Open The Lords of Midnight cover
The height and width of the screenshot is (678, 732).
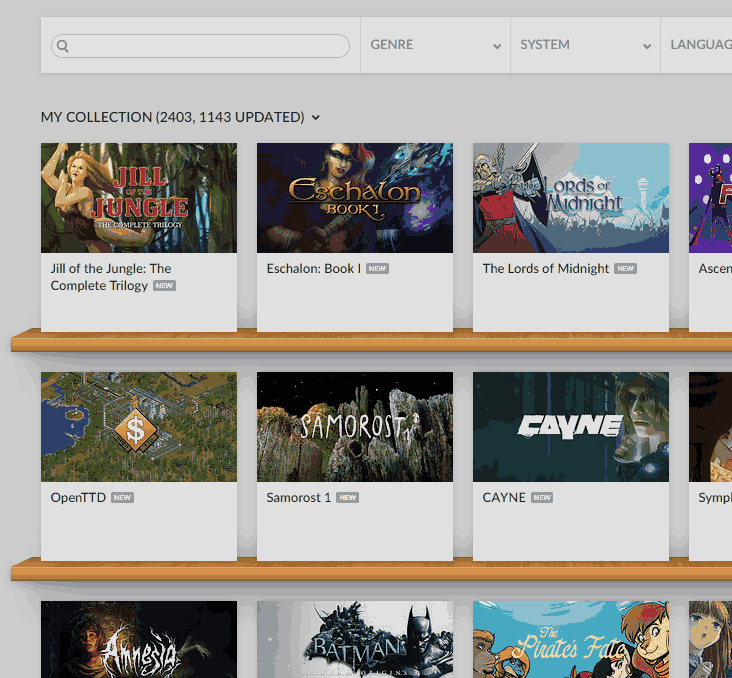coord(570,198)
